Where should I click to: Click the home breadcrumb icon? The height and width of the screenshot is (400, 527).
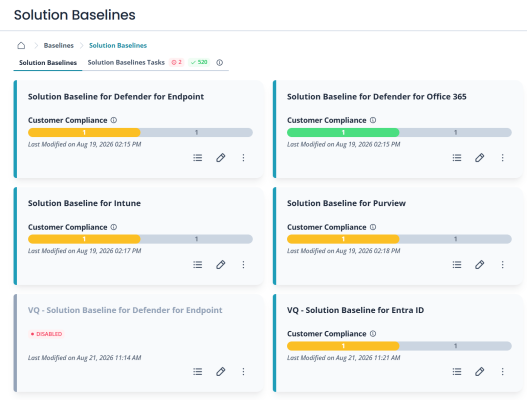pos(21,45)
